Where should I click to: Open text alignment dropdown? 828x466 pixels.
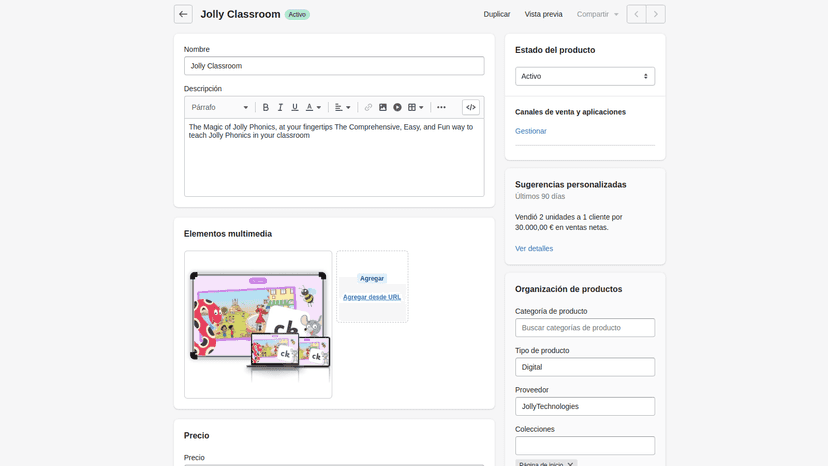pyautogui.click(x=342, y=107)
